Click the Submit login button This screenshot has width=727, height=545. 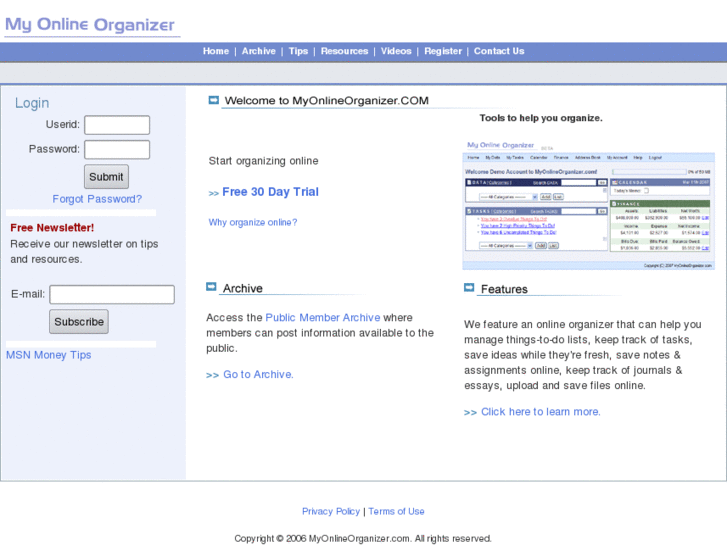click(x=106, y=177)
